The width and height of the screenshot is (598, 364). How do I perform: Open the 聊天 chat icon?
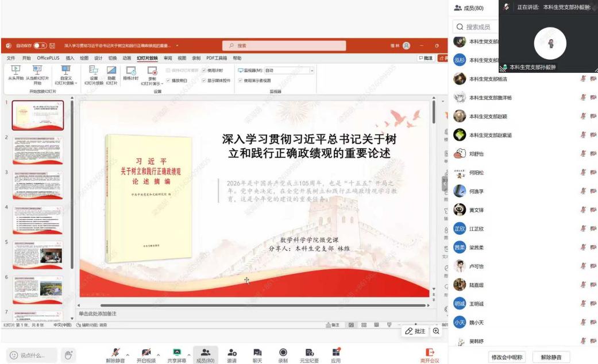[257, 353]
